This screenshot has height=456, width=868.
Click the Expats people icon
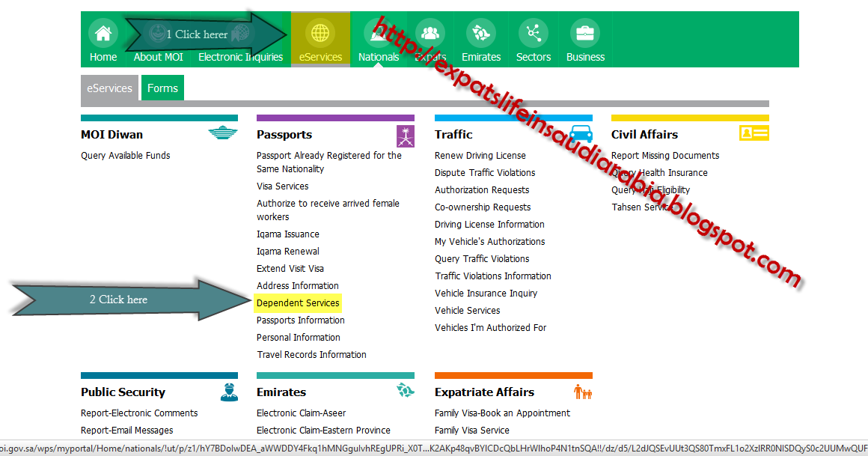430,33
